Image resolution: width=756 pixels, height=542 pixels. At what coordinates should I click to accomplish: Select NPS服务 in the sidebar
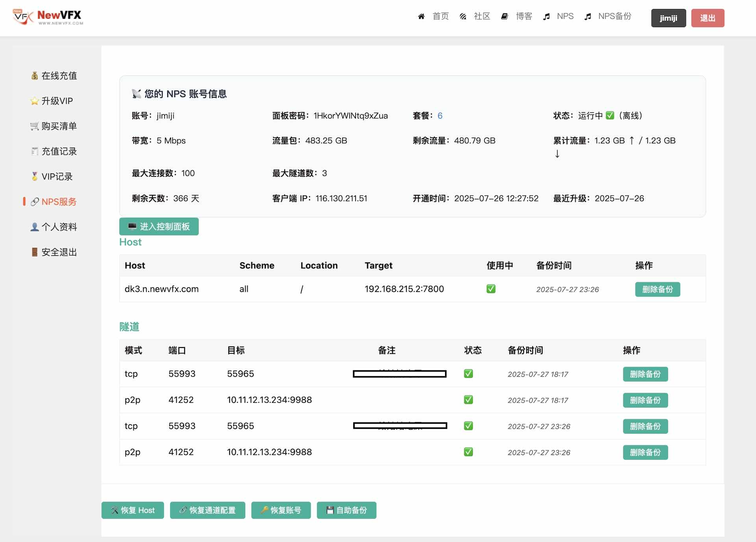tap(59, 202)
